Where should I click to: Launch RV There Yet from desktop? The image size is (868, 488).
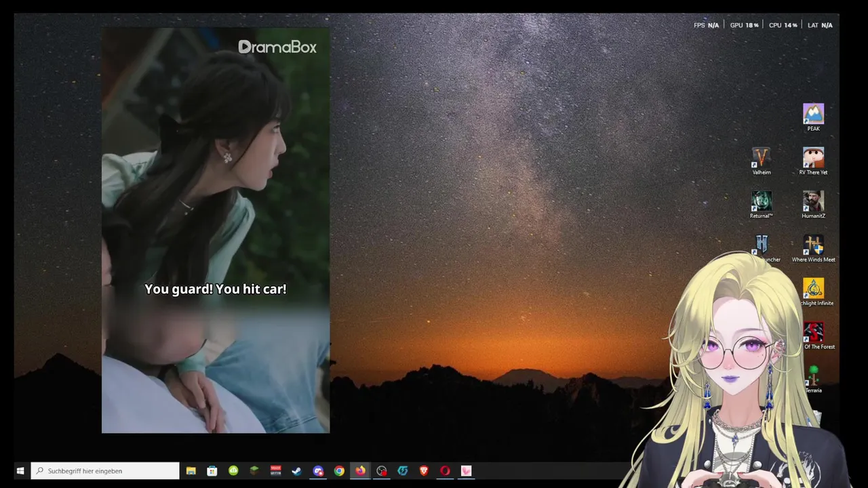click(813, 161)
